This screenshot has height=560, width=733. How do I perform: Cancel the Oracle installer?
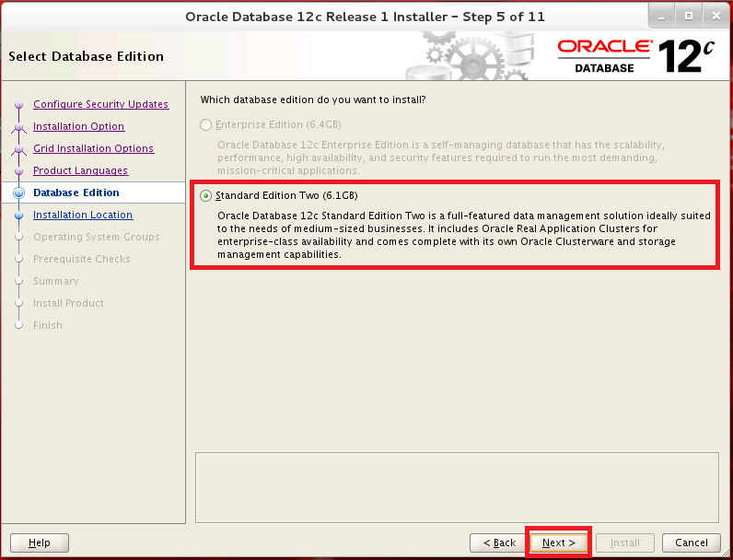coord(692,542)
